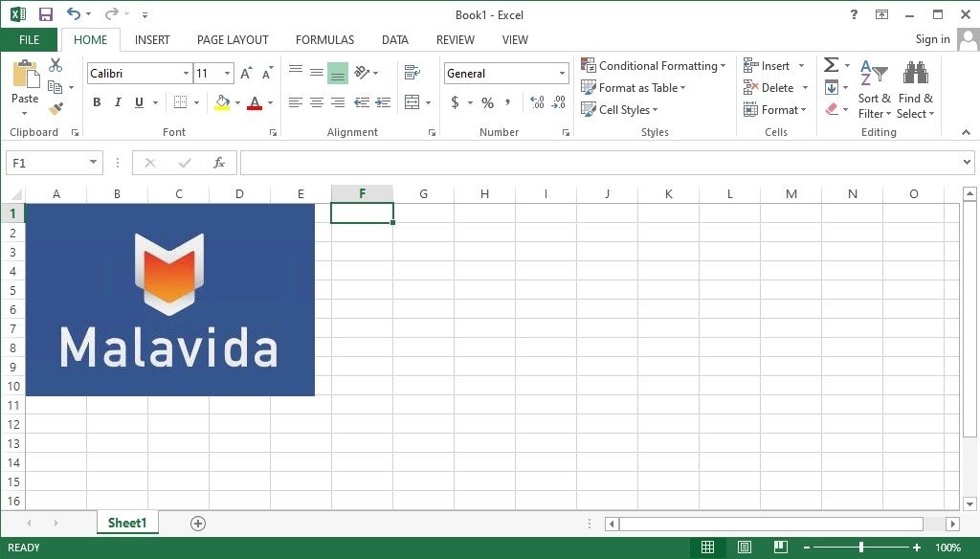Click the AutoSum sigma icon
The height and width of the screenshot is (559, 980).
tap(832, 64)
